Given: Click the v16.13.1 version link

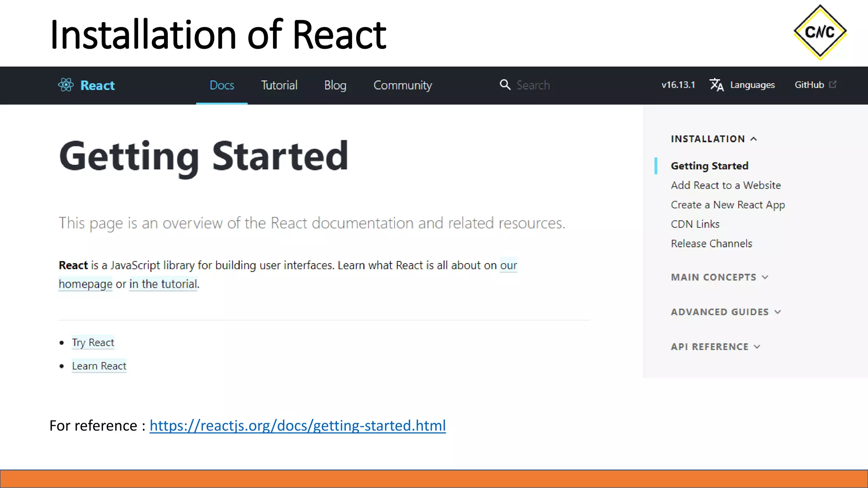Looking at the screenshot, I should pyautogui.click(x=678, y=85).
